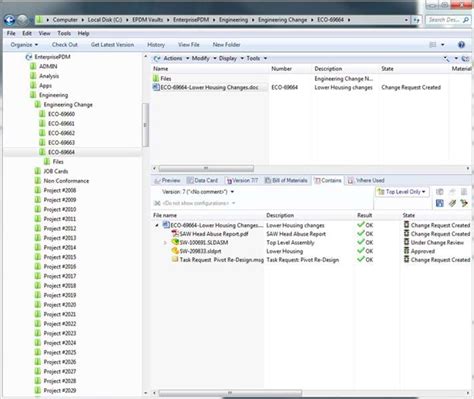
Task: Click the Result column header in Contains list
Action: click(364, 215)
